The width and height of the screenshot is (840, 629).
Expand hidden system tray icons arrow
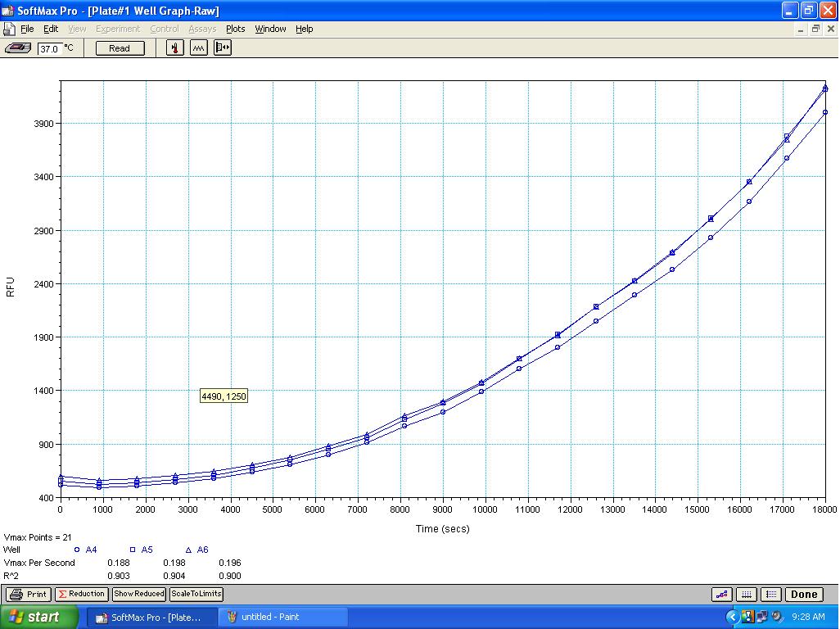733,617
